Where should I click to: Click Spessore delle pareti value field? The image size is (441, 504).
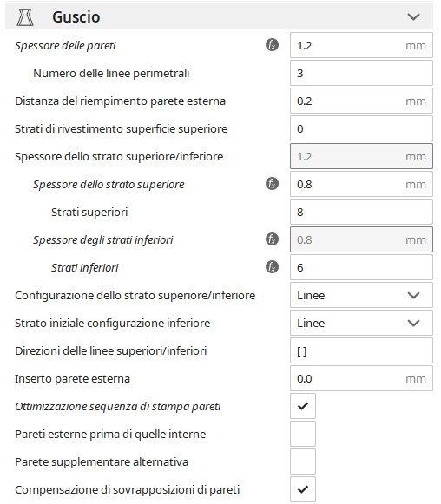pyautogui.click(x=361, y=45)
